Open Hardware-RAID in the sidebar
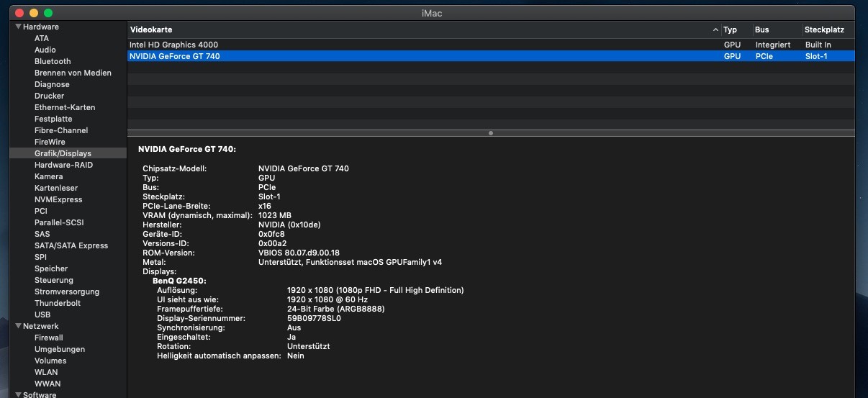 [x=63, y=165]
